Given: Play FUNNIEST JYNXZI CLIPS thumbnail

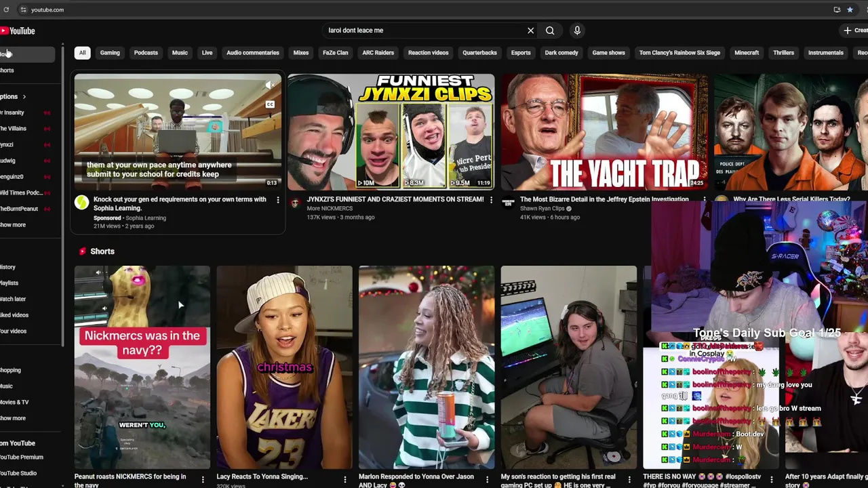Looking at the screenshot, I should [x=391, y=132].
